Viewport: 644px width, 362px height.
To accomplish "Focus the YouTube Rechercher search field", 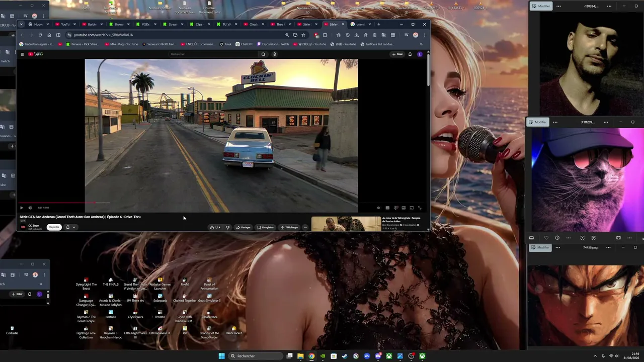I will [x=213, y=54].
